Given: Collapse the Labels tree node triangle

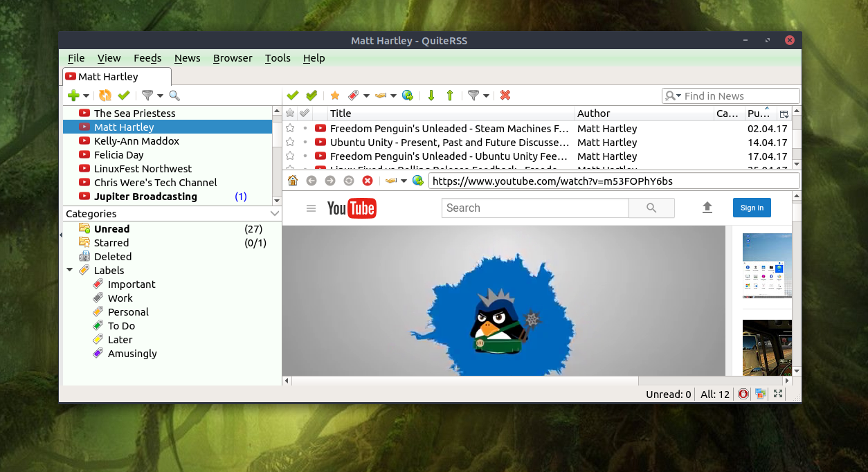Looking at the screenshot, I should click(x=70, y=270).
